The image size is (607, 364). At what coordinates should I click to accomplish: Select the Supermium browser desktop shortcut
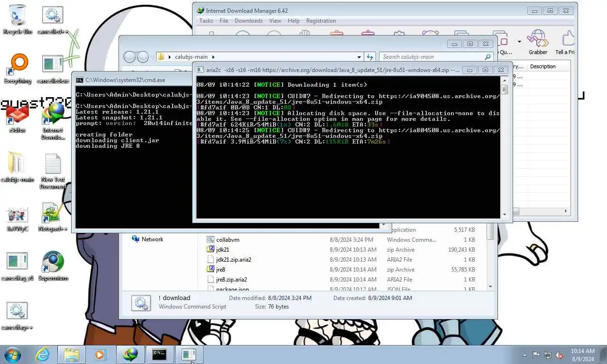[x=53, y=266]
